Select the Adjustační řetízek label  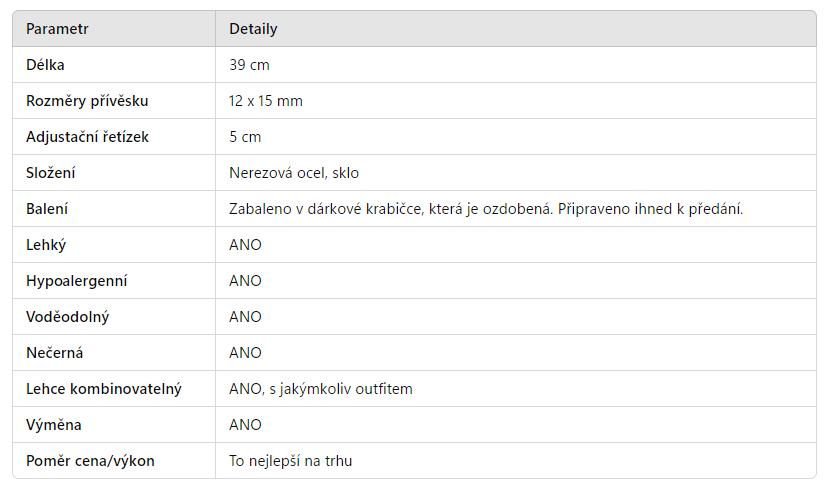pos(87,137)
